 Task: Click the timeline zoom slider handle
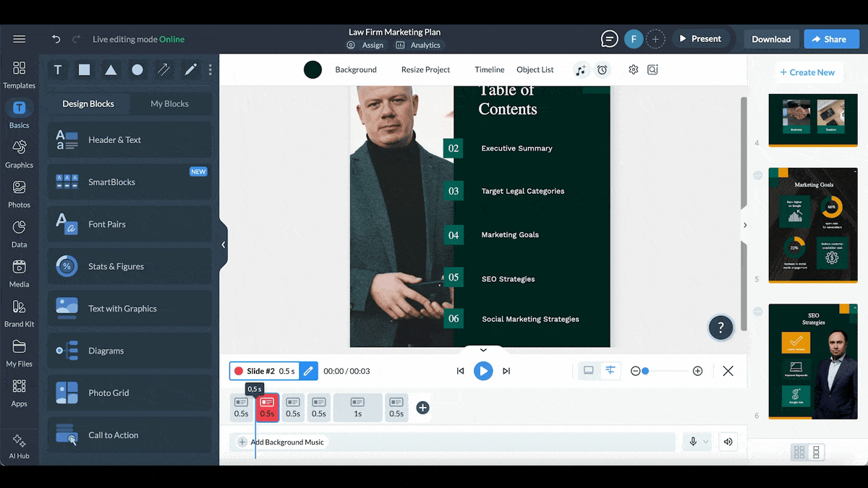tap(645, 371)
